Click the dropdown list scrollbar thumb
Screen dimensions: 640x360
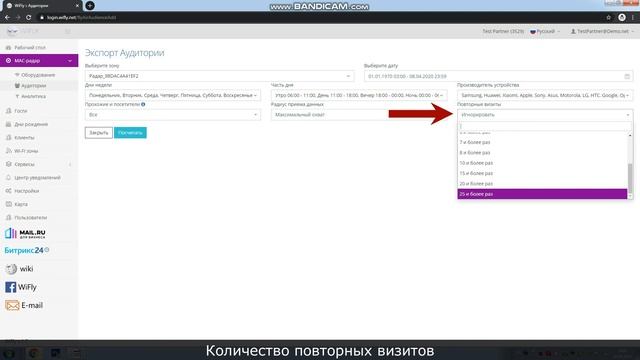tap(630, 178)
